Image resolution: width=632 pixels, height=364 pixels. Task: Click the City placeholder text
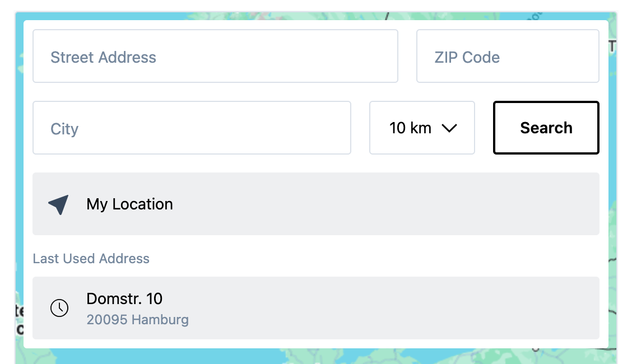pos(64,129)
